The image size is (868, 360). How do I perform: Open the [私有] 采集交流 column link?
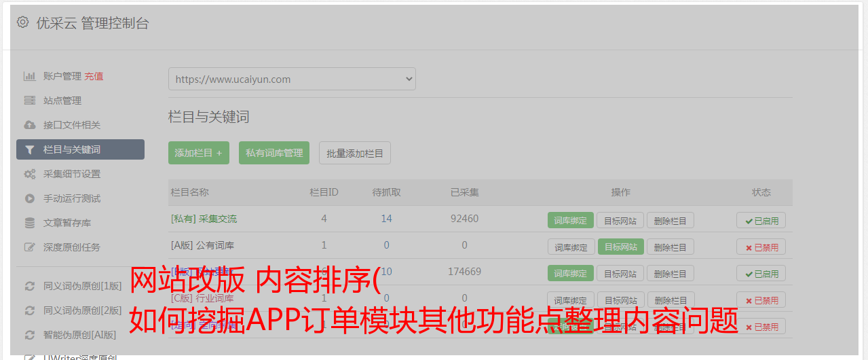(204, 219)
